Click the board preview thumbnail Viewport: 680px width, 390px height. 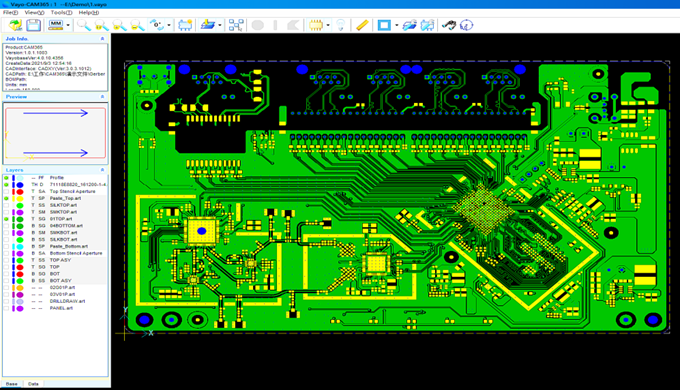click(x=55, y=133)
